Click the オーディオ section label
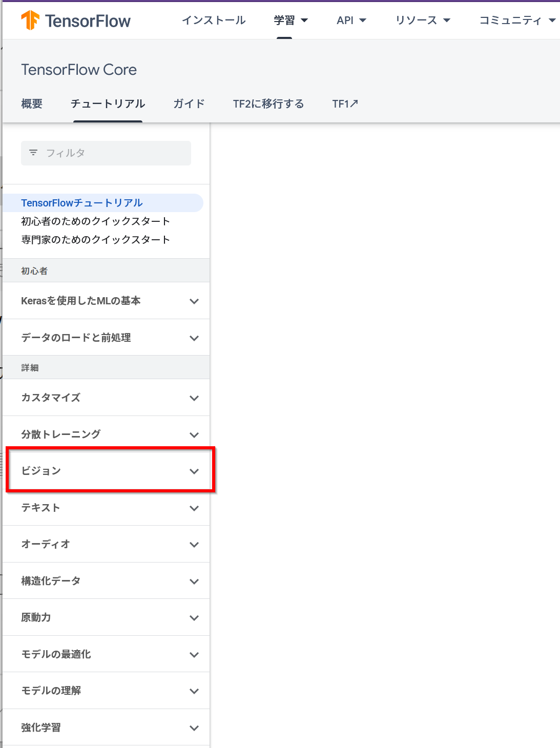 coord(46,544)
